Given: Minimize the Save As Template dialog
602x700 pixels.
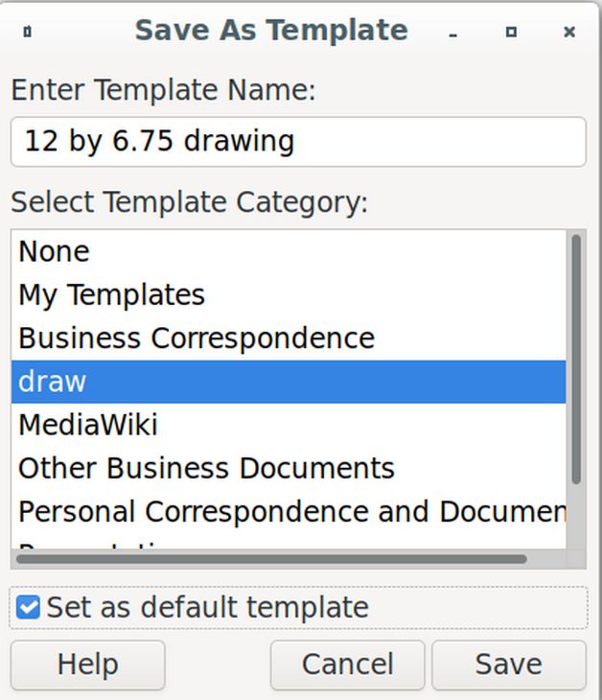Looking at the screenshot, I should (453, 33).
